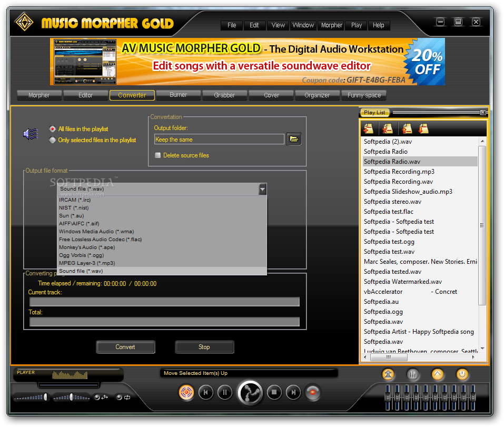The width and height of the screenshot is (504, 427).
Task: Click the left player slider handle
Action: coord(45,397)
